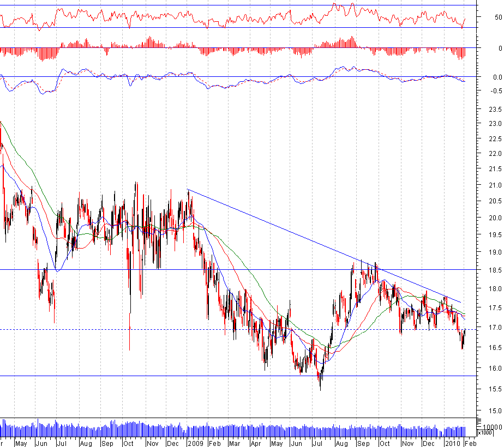The width and height of the screenshot is (504, 447).
Task: Select the 23.0 price axis label
Action: (x=495, y=124)
